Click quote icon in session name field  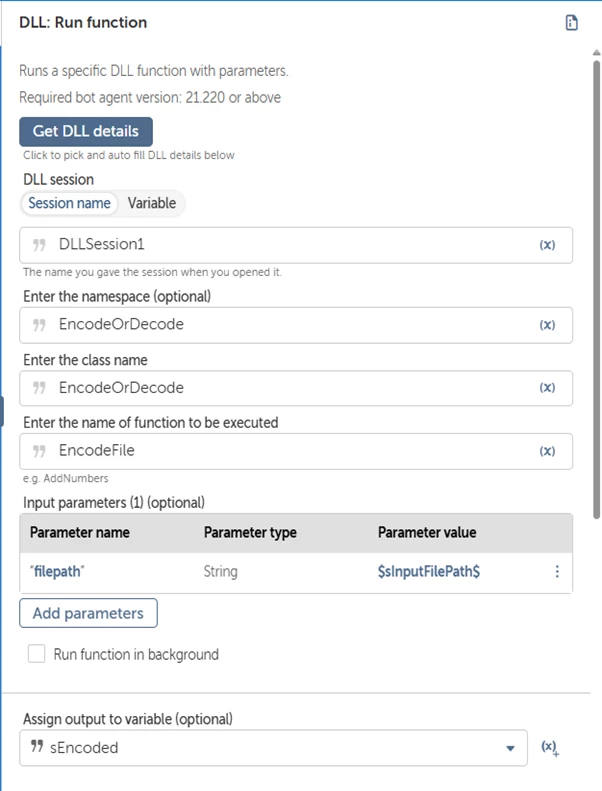(x=39, y=245)
